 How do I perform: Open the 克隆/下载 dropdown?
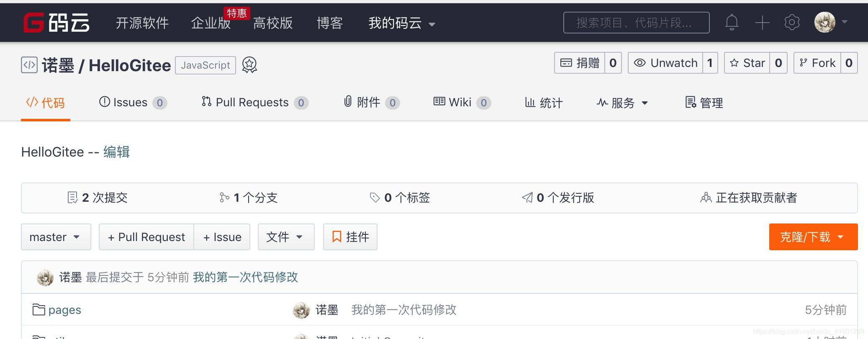(x=813, y=237)
